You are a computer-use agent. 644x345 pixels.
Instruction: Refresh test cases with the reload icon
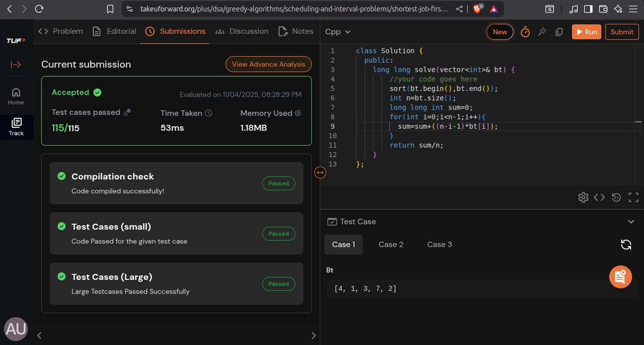coord(626,245)
